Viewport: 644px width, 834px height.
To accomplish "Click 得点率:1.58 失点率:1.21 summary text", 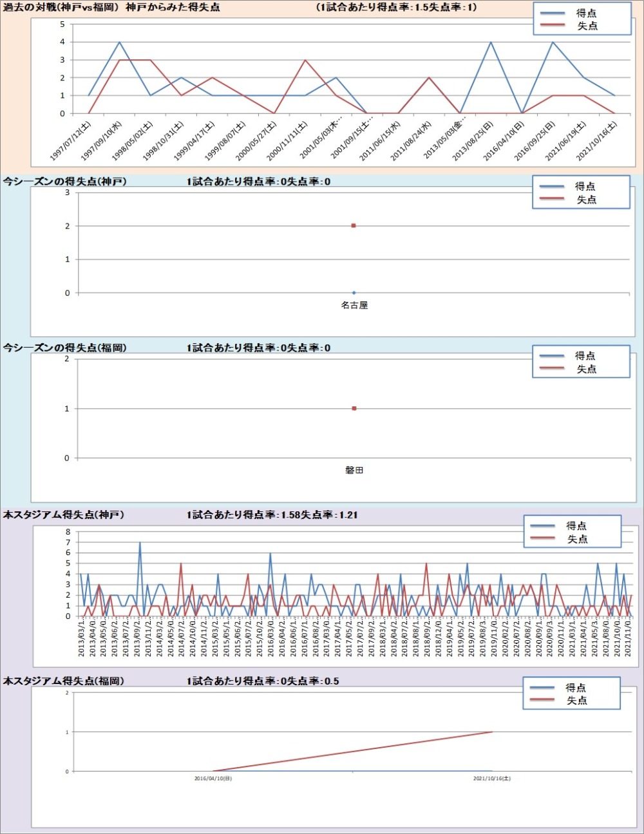I will pos(272,515).
